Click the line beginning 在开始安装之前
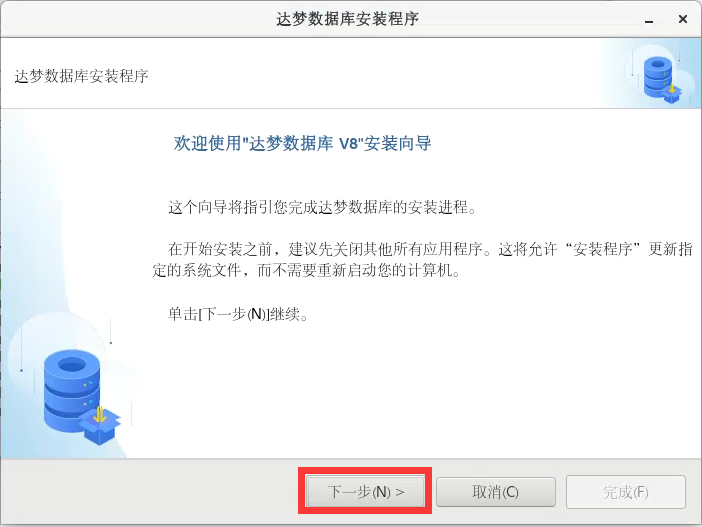This screenshot has width=702, height=527. tap(430, 249)
